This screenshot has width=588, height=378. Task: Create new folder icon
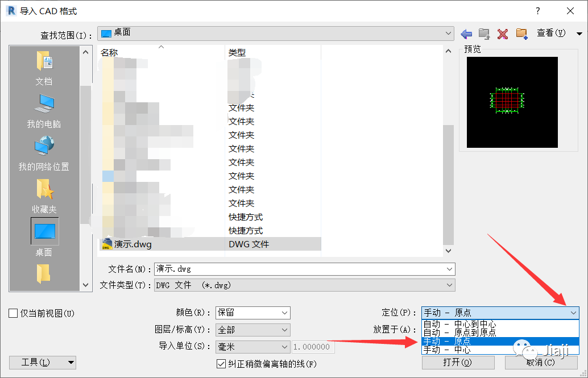[521, 34]
